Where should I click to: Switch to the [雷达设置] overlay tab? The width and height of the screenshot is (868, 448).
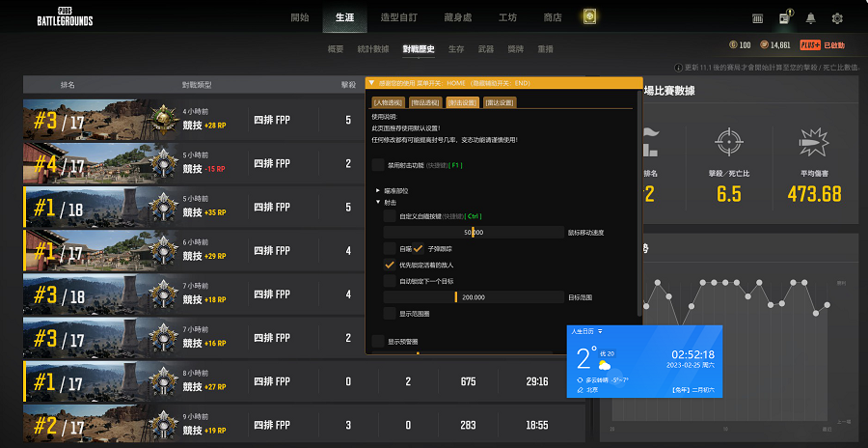coord(500,102)
